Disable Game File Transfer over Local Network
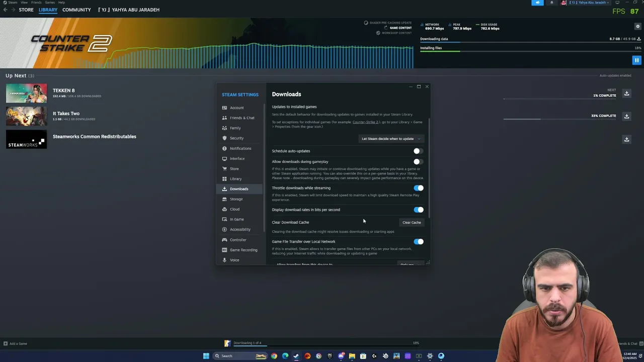644x362 pixels. click(419, 241)
